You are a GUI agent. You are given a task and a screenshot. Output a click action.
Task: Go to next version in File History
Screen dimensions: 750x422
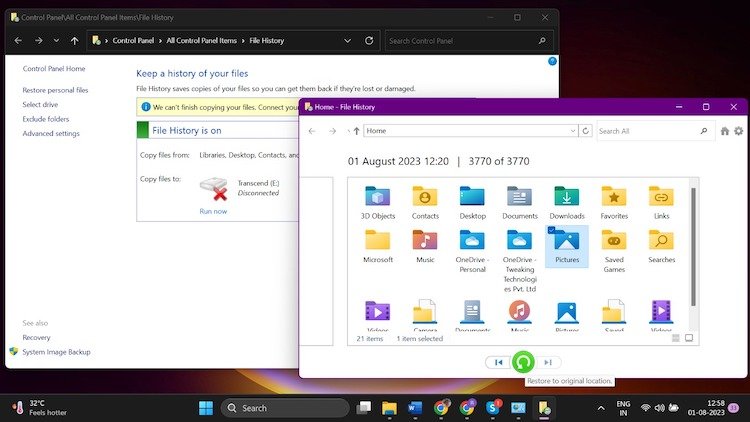point(548,362)
